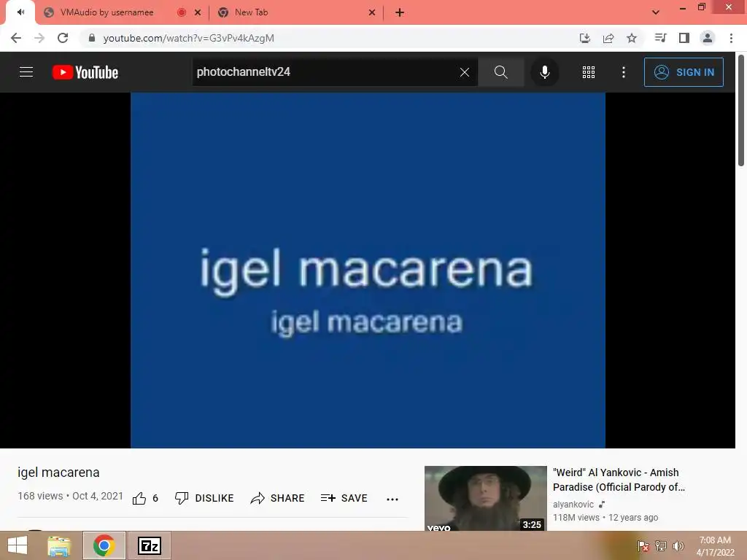Visit the alyankovic channel
This screenshot has height=560, width=747.
tap(573, 505)
